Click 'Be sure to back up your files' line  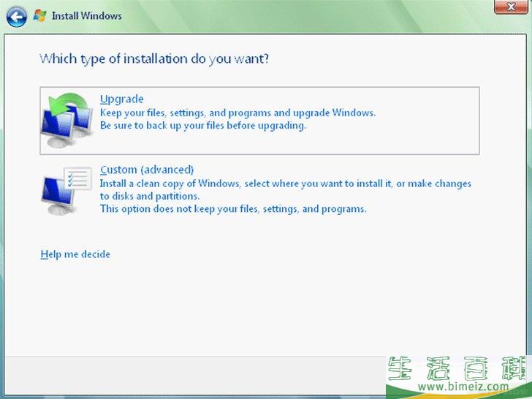(203, 126)
